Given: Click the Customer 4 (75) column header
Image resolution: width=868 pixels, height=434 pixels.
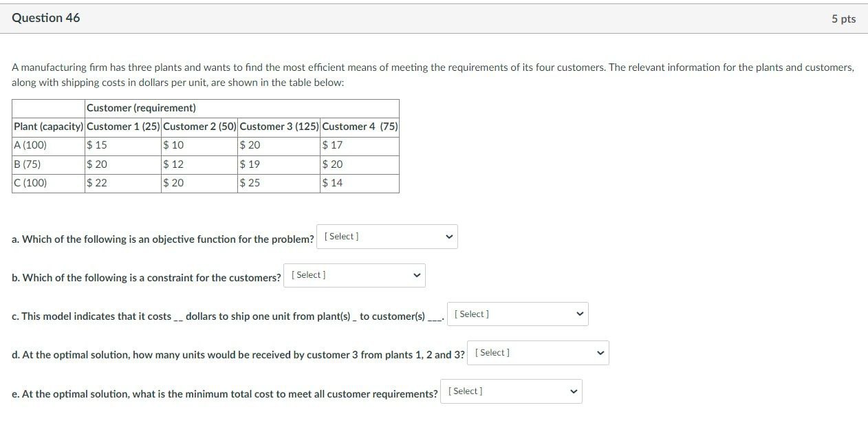Looking at the screenshot, I should [x=360, y=127].
